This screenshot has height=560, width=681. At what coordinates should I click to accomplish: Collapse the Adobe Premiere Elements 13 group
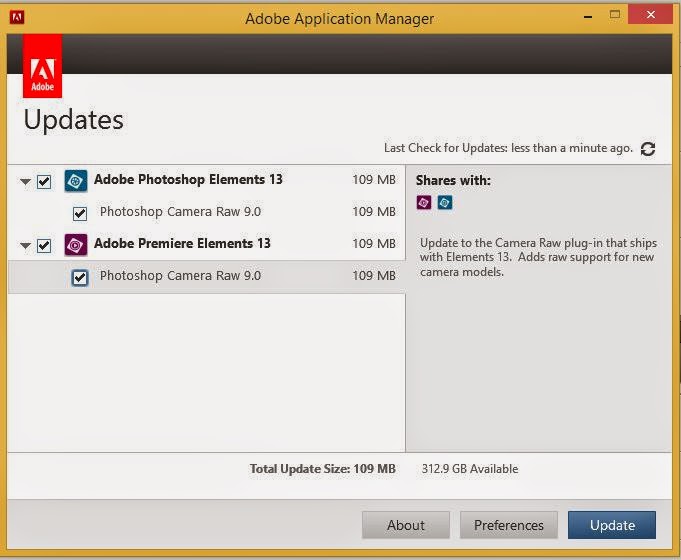[26, 246]
